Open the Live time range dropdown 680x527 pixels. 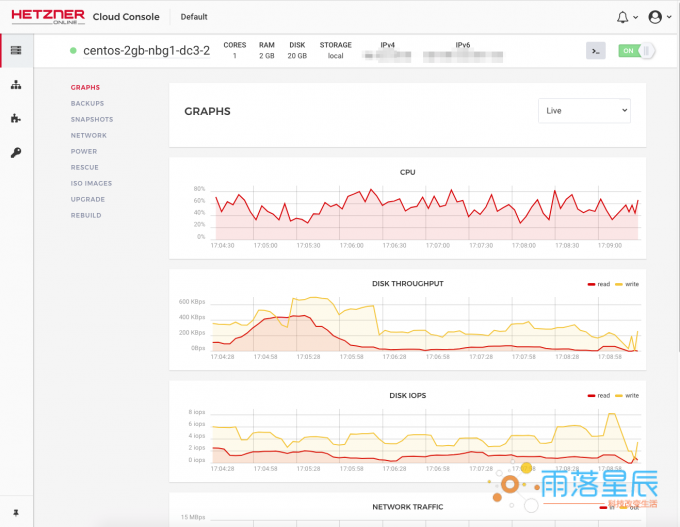click(584, 111)
